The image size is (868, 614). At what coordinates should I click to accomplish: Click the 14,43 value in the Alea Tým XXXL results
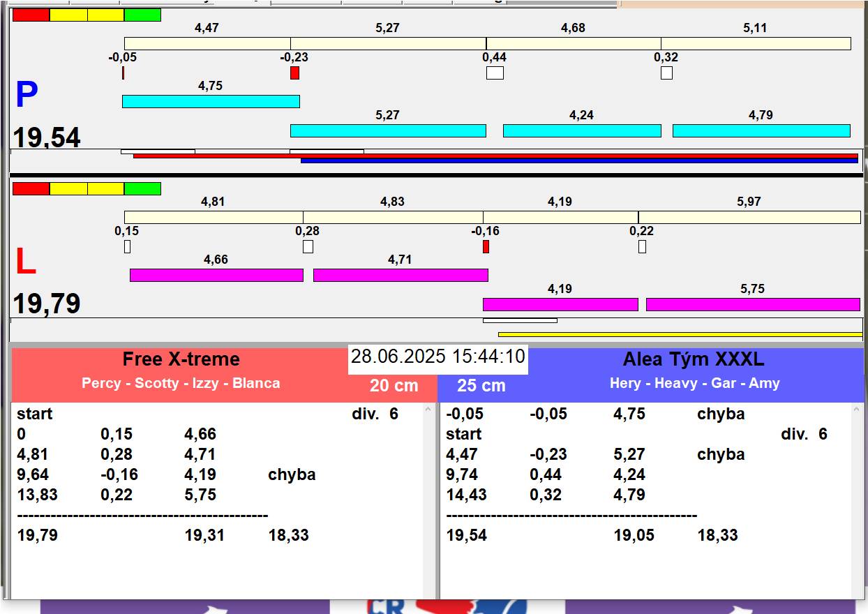click(x=466, y=495)
